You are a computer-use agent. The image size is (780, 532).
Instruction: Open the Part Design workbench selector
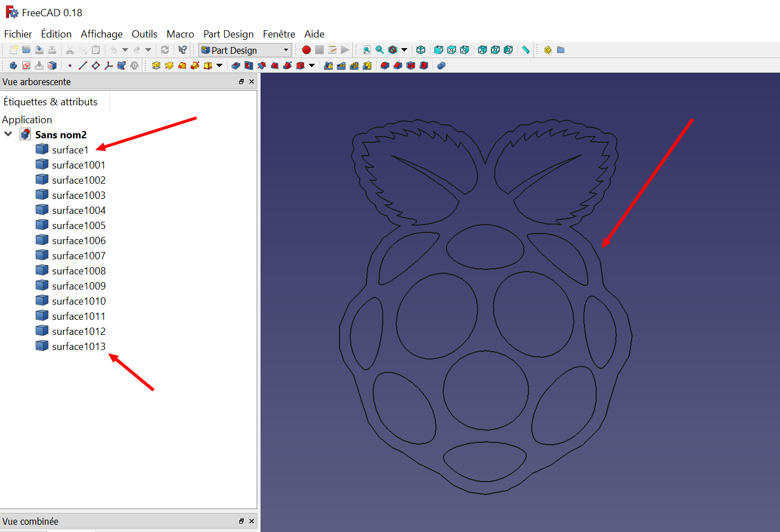coord(245,50)
